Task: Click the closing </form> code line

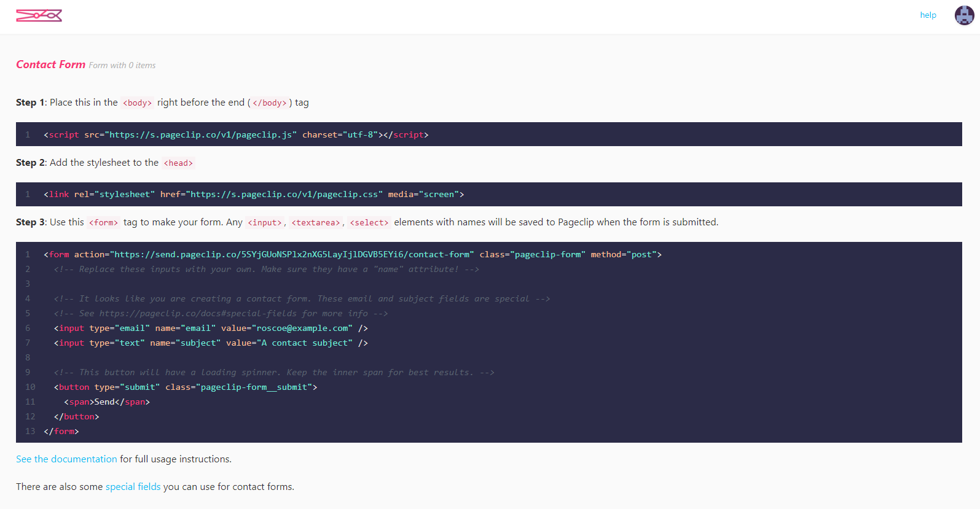Action: [61, 432]
